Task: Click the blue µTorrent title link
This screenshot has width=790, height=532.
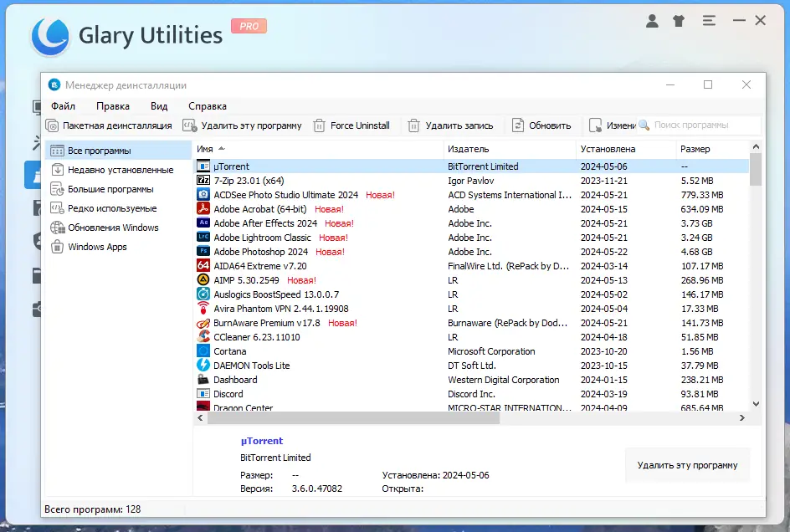Action: point(261,441)
